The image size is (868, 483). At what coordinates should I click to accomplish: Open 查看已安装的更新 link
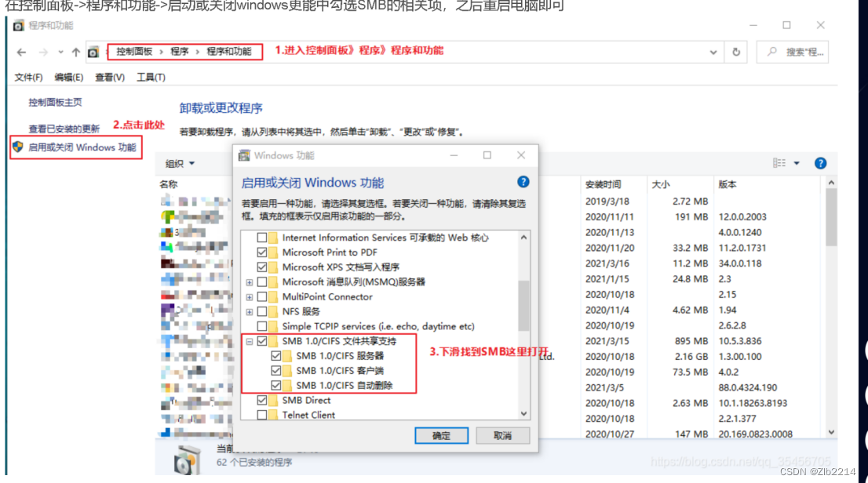64,129
